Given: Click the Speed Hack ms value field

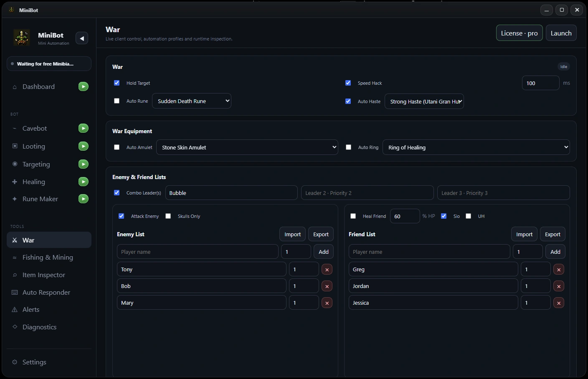Looking at the screenshot, I should [x=541, y=83].
